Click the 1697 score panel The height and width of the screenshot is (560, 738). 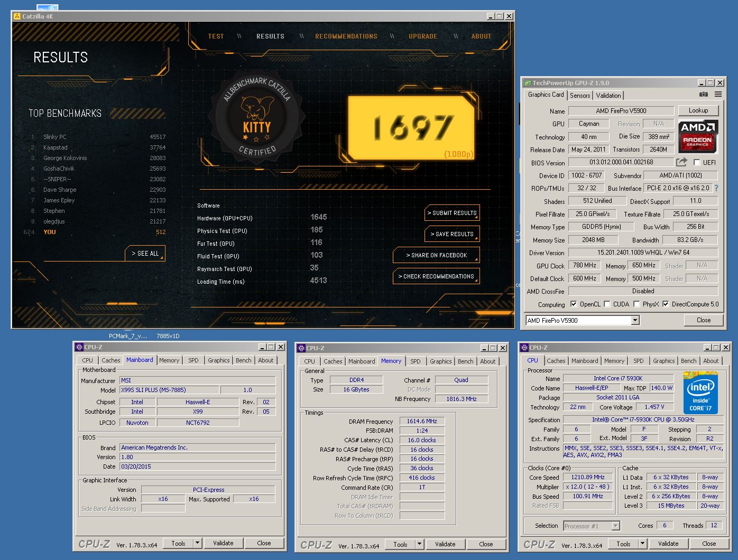[x=411, y=127]
